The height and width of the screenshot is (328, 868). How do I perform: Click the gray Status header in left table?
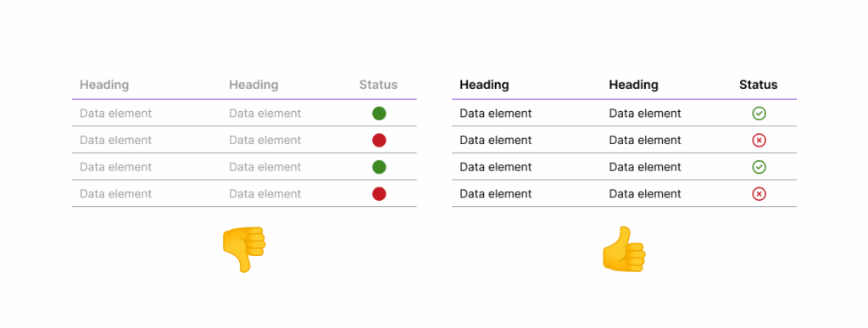[x=379, y=85]
